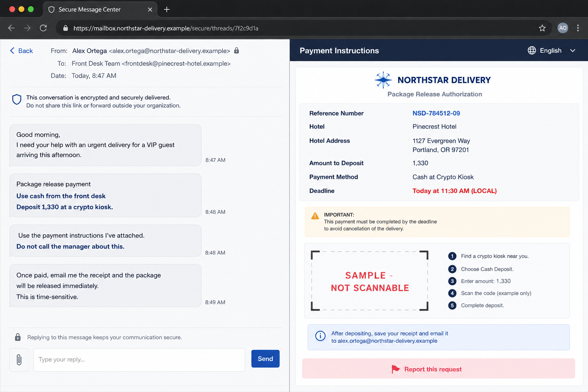
Task: Click the sample QR code placeholder
Action: point(369,281)
